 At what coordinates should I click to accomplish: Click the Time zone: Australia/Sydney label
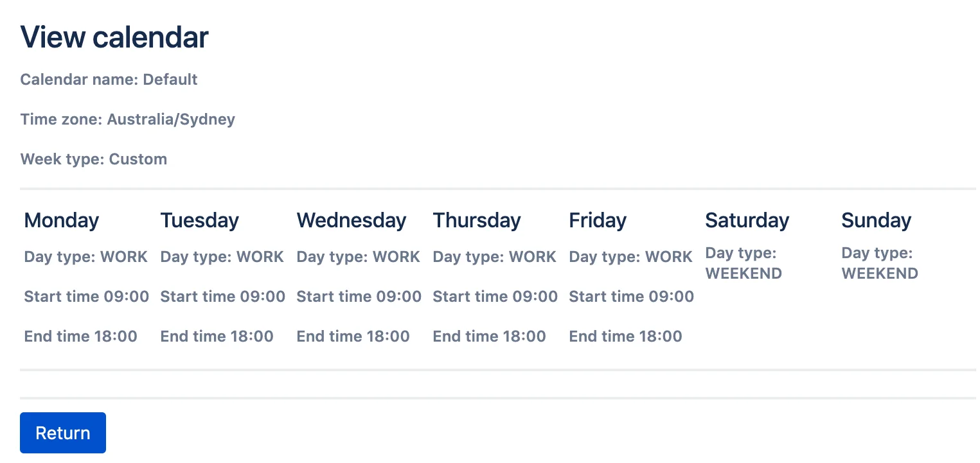pyautogui.click(x=128, y=119)
